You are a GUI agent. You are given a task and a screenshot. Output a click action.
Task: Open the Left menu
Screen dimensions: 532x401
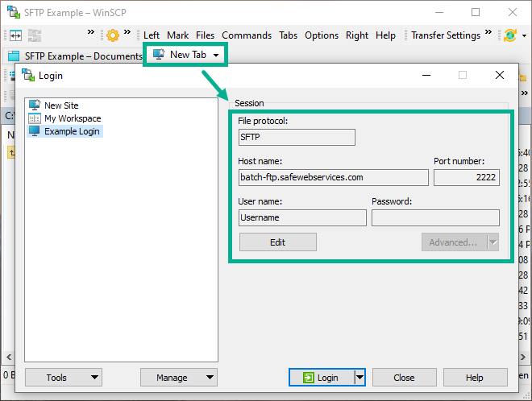[x=152, y=35]
